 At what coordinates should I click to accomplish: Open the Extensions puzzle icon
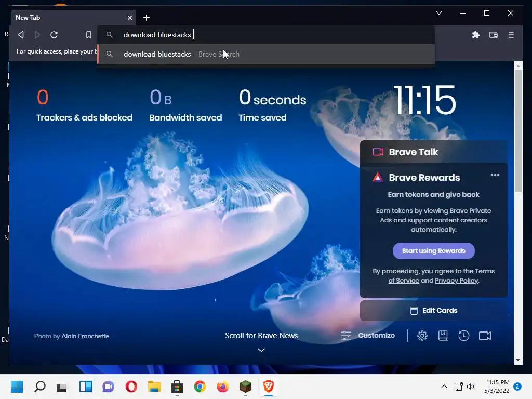tap(476, 35)
